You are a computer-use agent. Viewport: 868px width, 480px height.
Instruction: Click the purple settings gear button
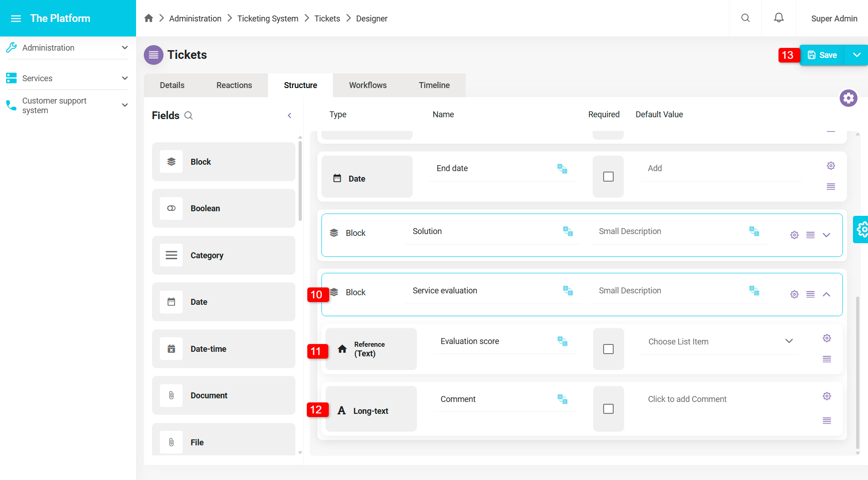tap(848, 98)
